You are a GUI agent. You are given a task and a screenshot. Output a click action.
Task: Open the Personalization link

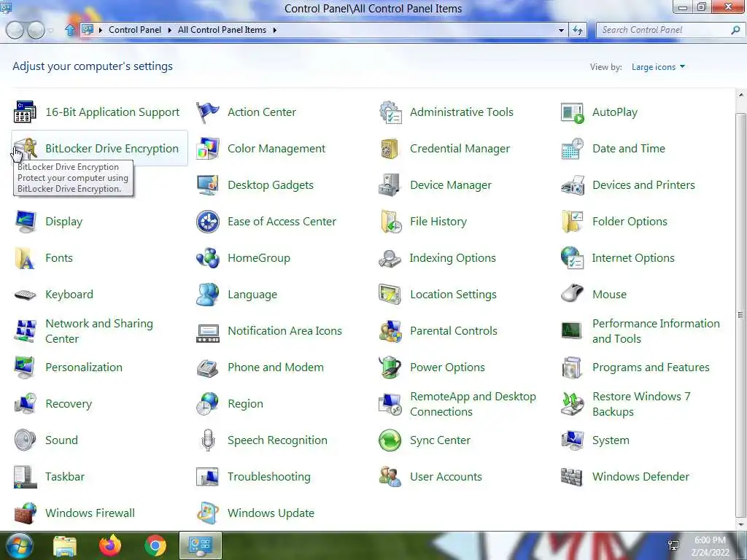[x=84, y=367]
